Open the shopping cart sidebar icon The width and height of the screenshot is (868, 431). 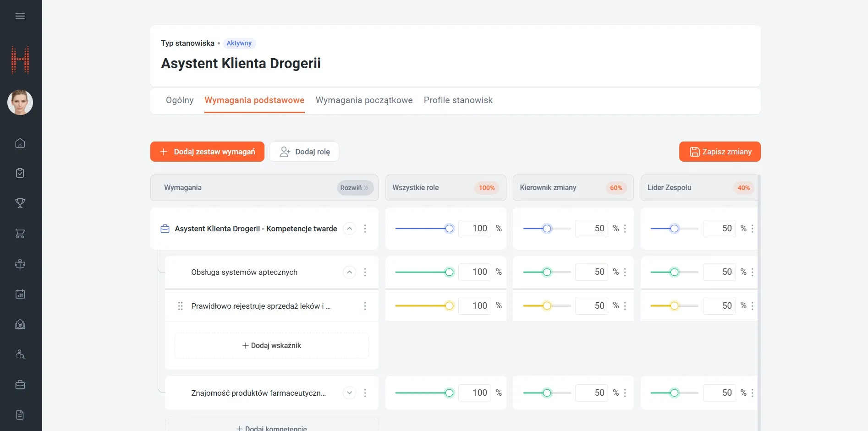(20, 234)
